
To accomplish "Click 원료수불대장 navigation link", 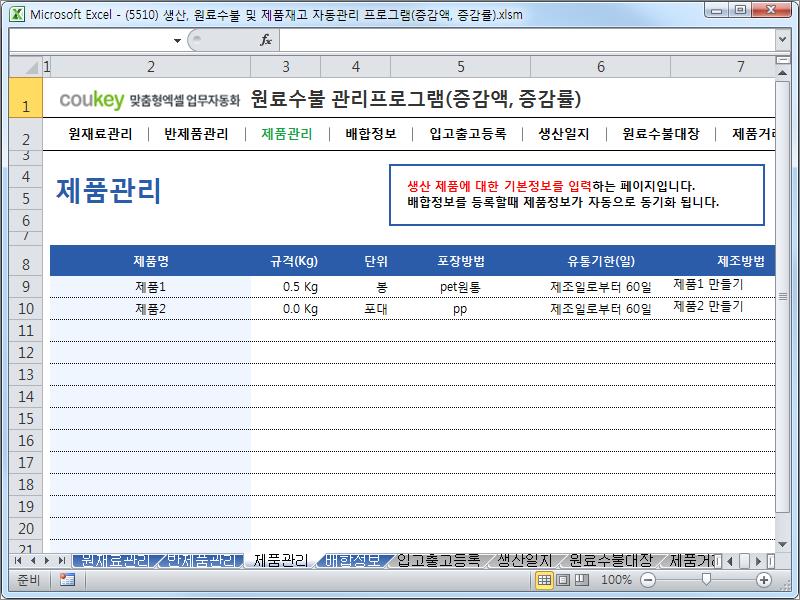I will click(661, 134).
